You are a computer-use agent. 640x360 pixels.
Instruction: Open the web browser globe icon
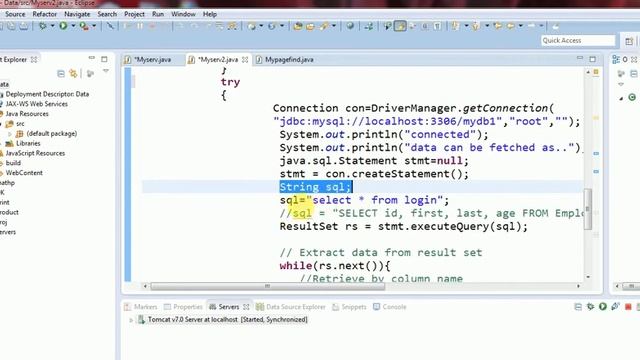coord(350,26)
